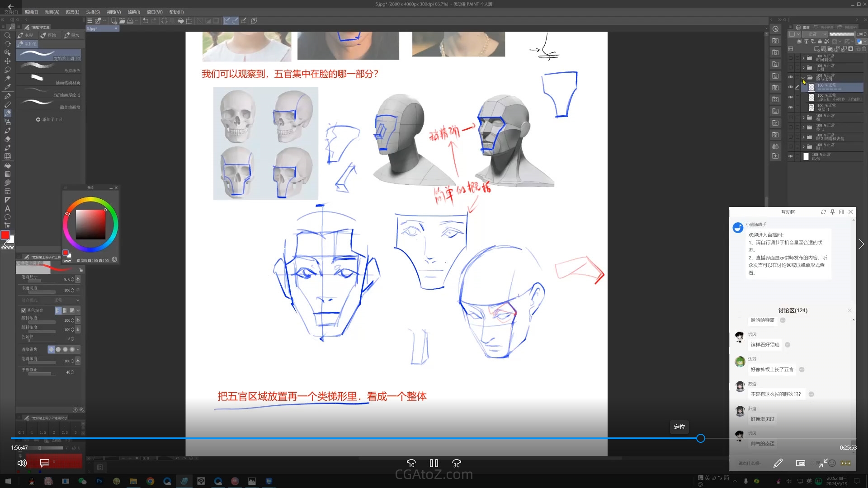Toggle visibility of 脸与比例 folder
Viewport: 868px width, 488px height.
pyautogui.click(x=790, y=77)
